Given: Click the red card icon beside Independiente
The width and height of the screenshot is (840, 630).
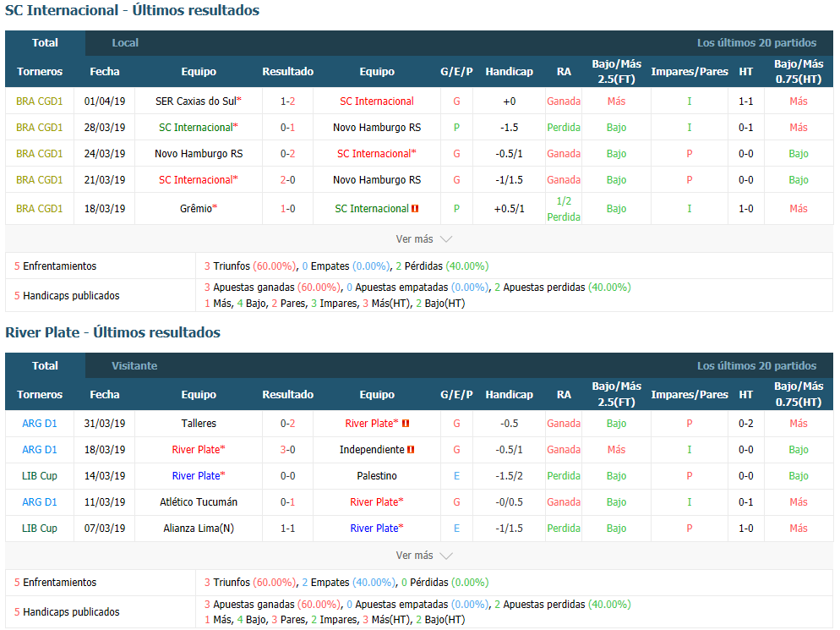Looking at the screenshot, I should click(x=411, y=450).
